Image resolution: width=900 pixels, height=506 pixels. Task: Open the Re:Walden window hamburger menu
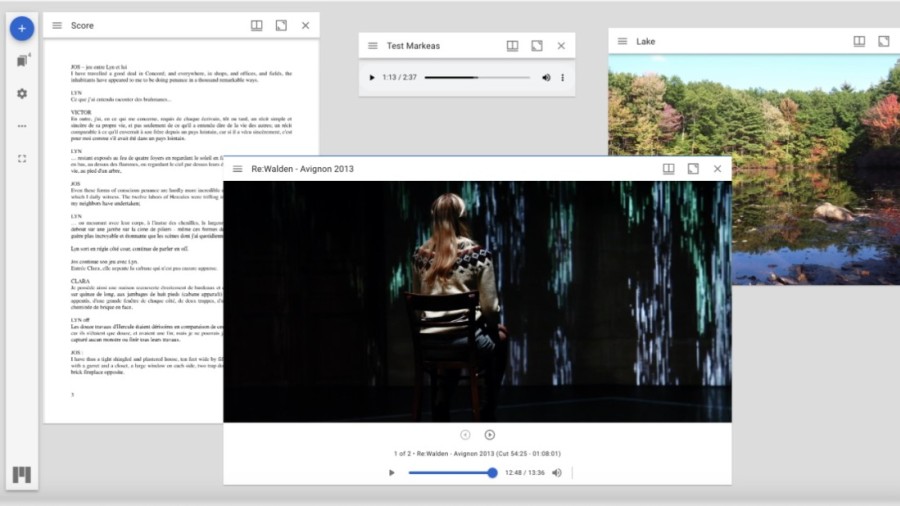238,169
